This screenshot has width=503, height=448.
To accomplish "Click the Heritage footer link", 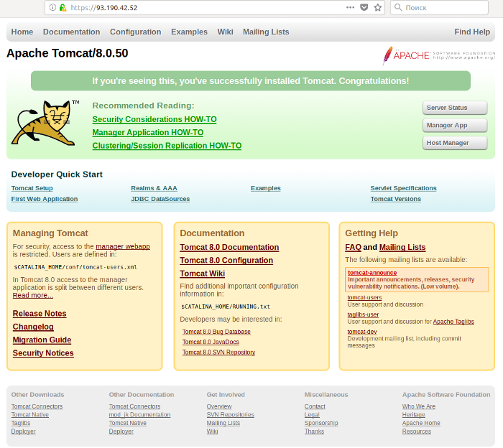I will point(413,415).
